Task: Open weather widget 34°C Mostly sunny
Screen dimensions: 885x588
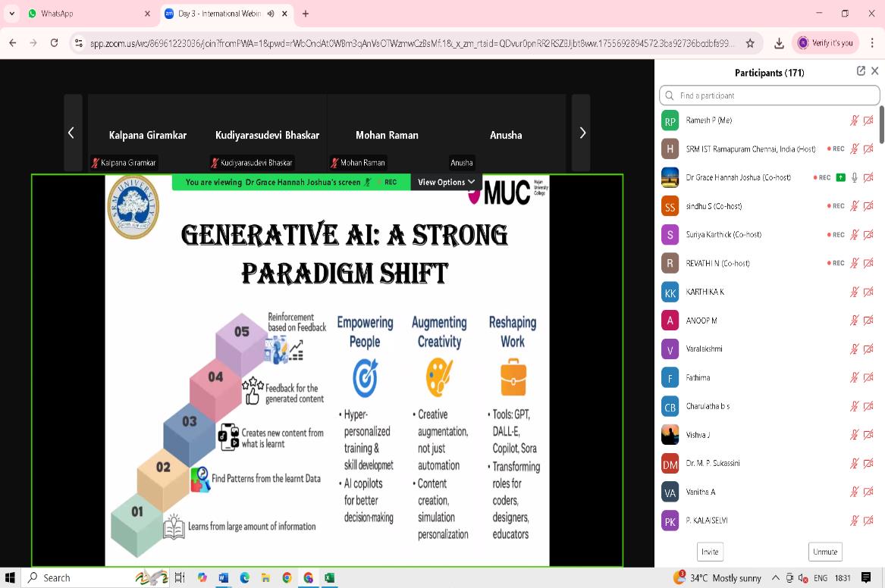Action: point(717,578)
